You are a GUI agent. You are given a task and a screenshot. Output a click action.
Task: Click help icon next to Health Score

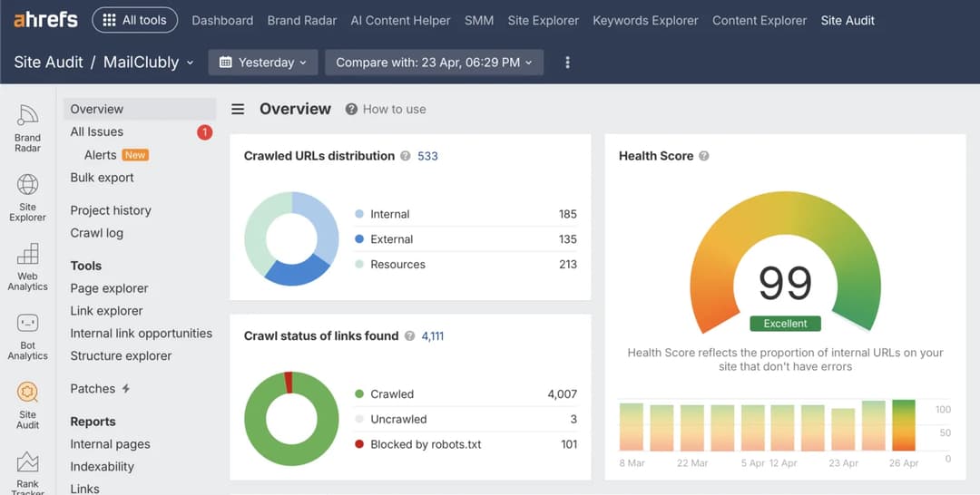tap(704, 156)
